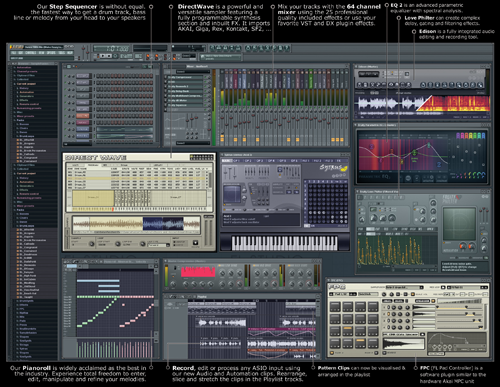Open the FILE menu in the main menu bar

(x=14, y=53)
